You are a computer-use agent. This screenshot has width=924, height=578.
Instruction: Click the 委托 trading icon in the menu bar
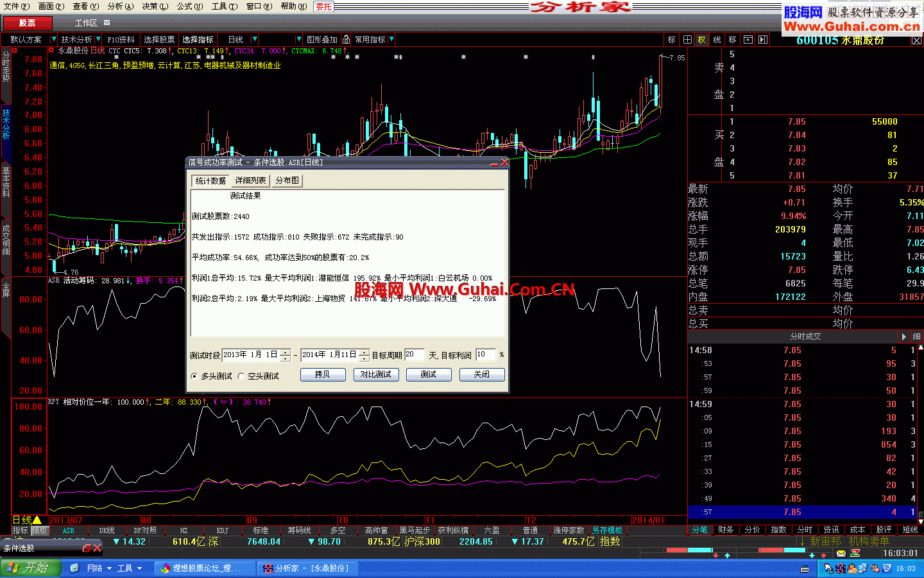(324, 6)
